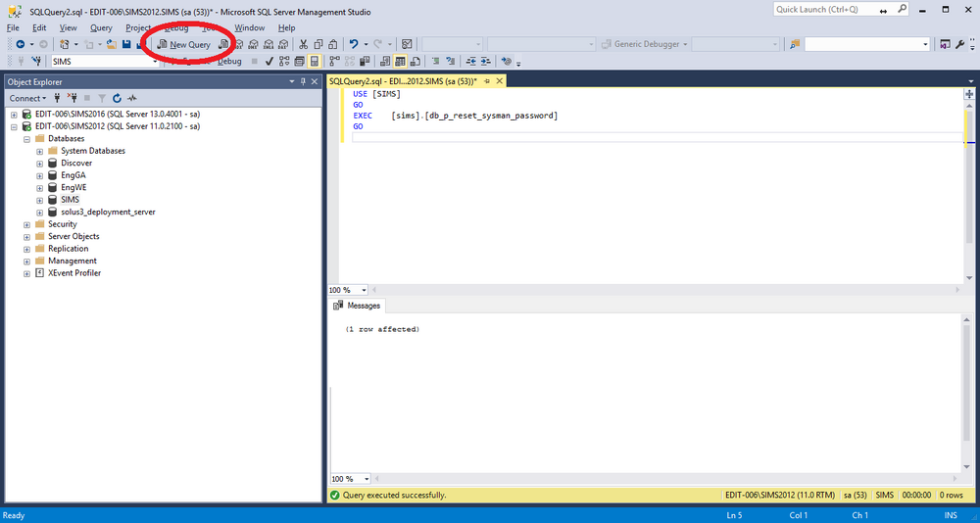Click the Display Estimated Execution Plan icon

point(284,62)
